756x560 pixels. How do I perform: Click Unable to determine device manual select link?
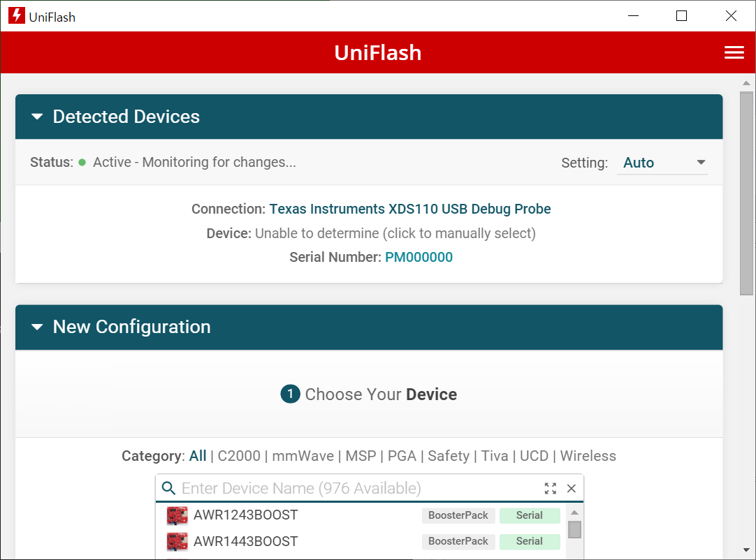coord(395,233)
